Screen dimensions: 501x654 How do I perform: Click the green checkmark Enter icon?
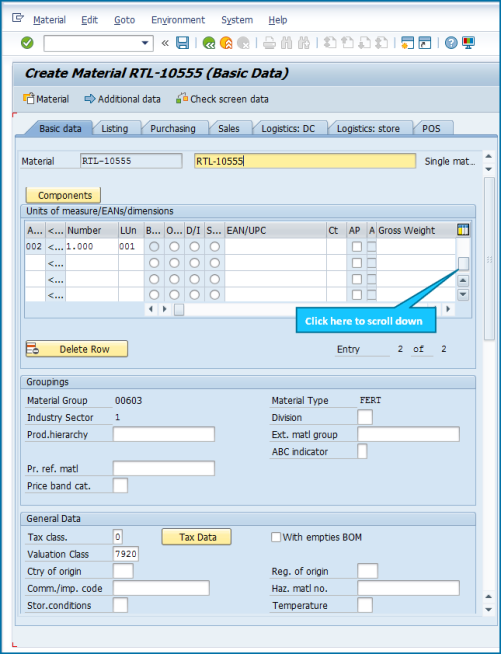(27, 43)
